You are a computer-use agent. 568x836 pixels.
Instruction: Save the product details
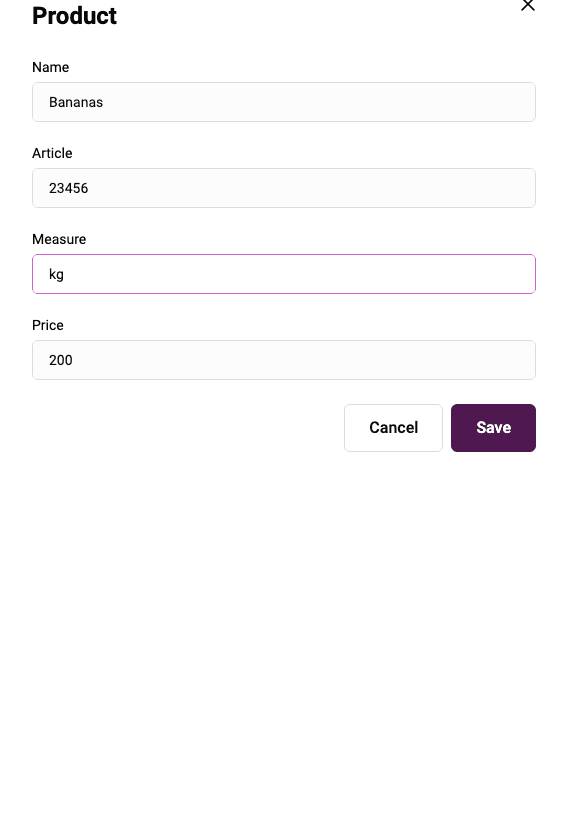[493, 428]
